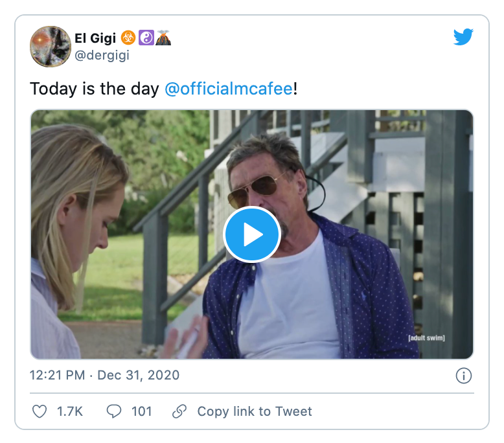Click the chain link icon
Viewport: 504px width, 443px height.
click(179, 411)
